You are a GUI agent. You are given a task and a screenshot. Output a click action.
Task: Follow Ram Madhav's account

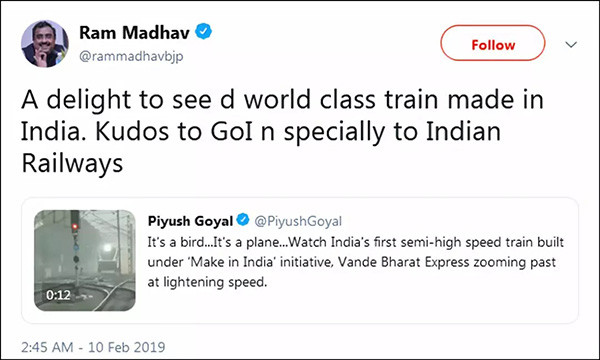coord(493,43)
